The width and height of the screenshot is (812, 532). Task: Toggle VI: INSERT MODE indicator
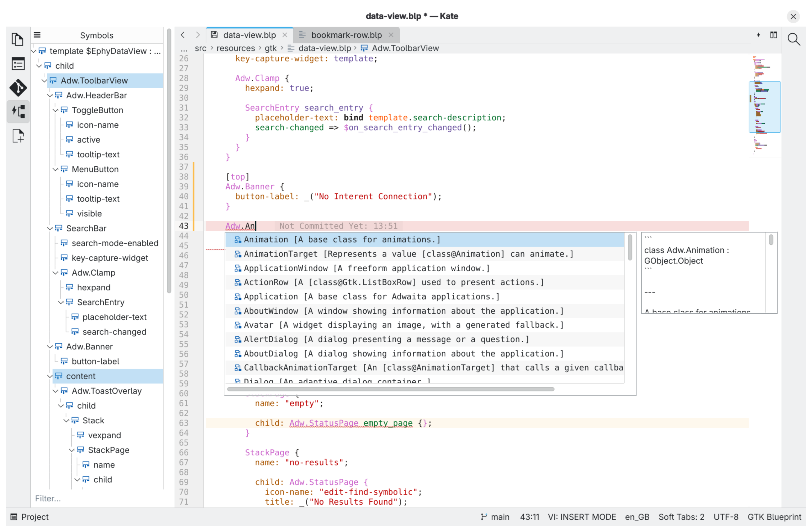click(x=582, y=517)
